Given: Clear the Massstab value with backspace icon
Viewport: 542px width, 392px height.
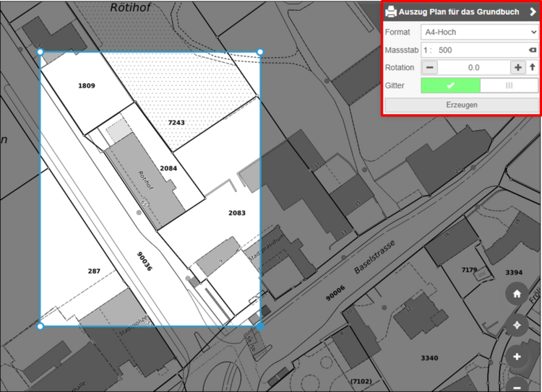Looking at the screenshot, I should pos(532,50).
